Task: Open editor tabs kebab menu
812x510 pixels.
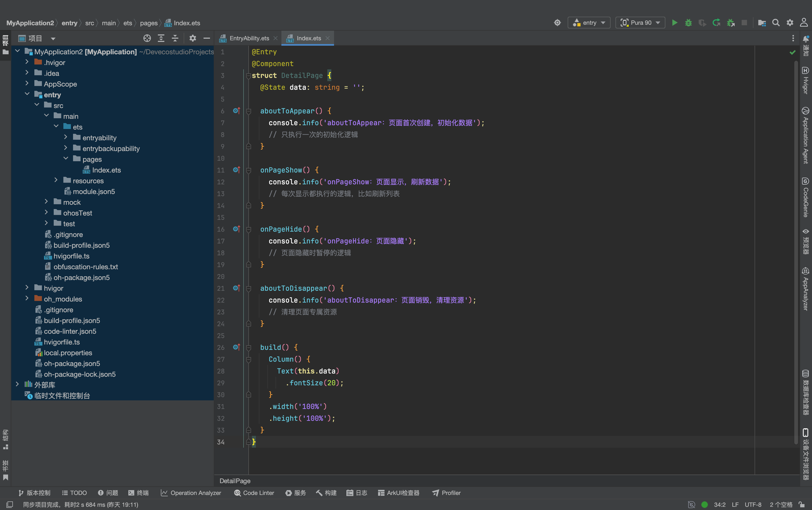Action: (793, 38)
